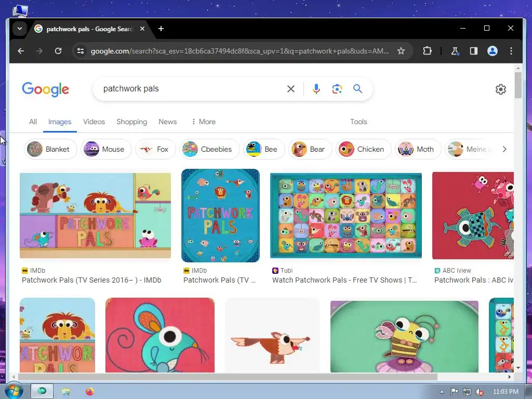Submit search with magnifier icon
The width and height of the screenshot is (532, 399).
(x=357, y=89)
